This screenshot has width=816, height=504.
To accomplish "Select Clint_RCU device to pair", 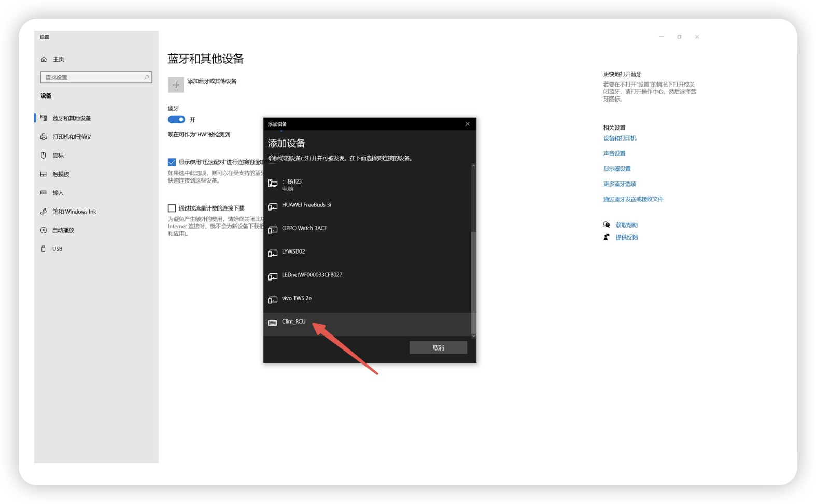I will point(367,324).
